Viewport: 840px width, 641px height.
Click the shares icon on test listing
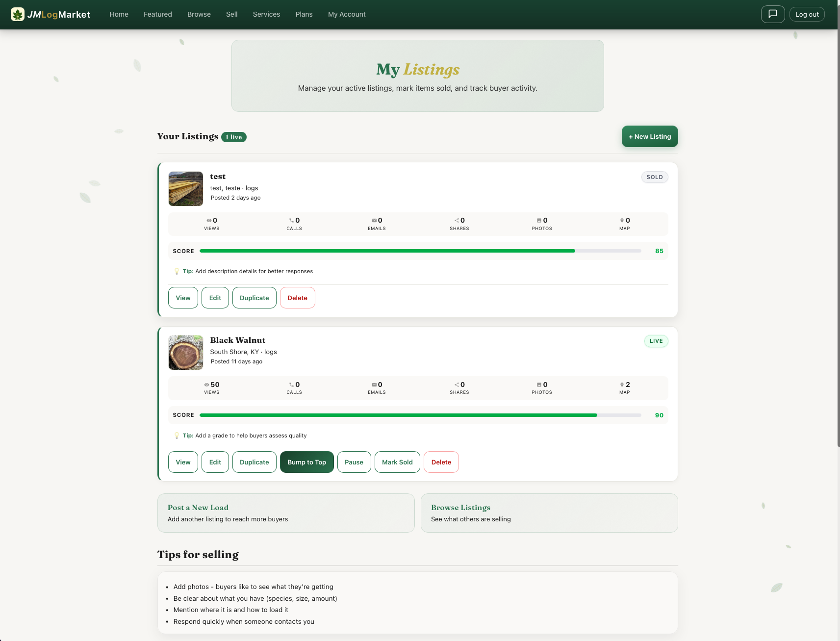456,220
